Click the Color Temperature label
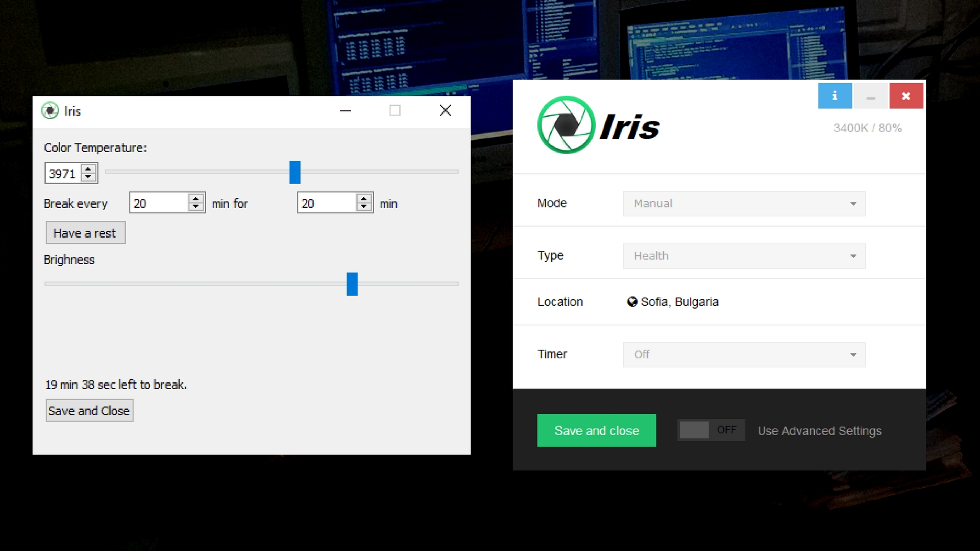The width and height of the screenshot is (980, 551). pyautogui.click(x=95, y=148)
